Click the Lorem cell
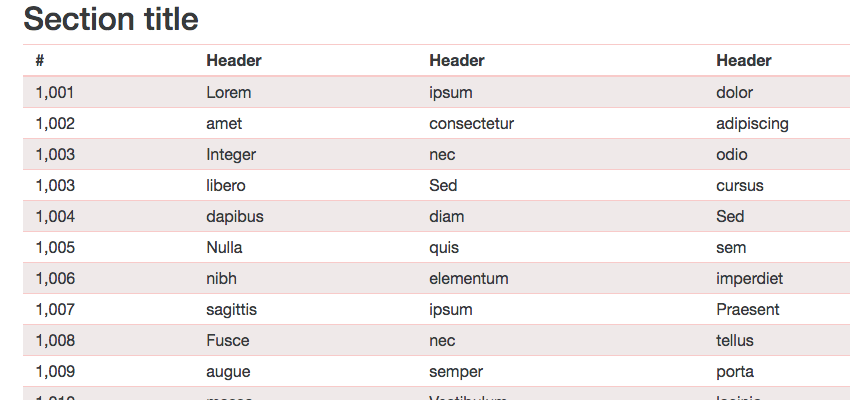 tap(229, 93)
